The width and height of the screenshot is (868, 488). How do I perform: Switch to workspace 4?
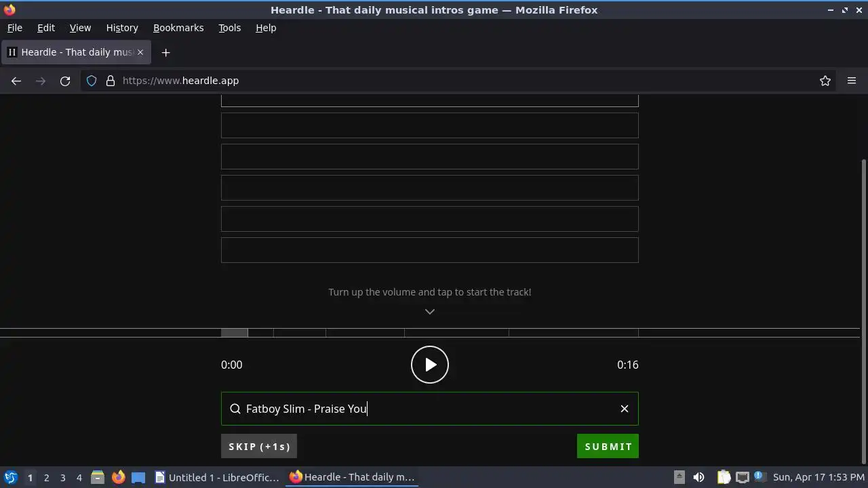79,478
